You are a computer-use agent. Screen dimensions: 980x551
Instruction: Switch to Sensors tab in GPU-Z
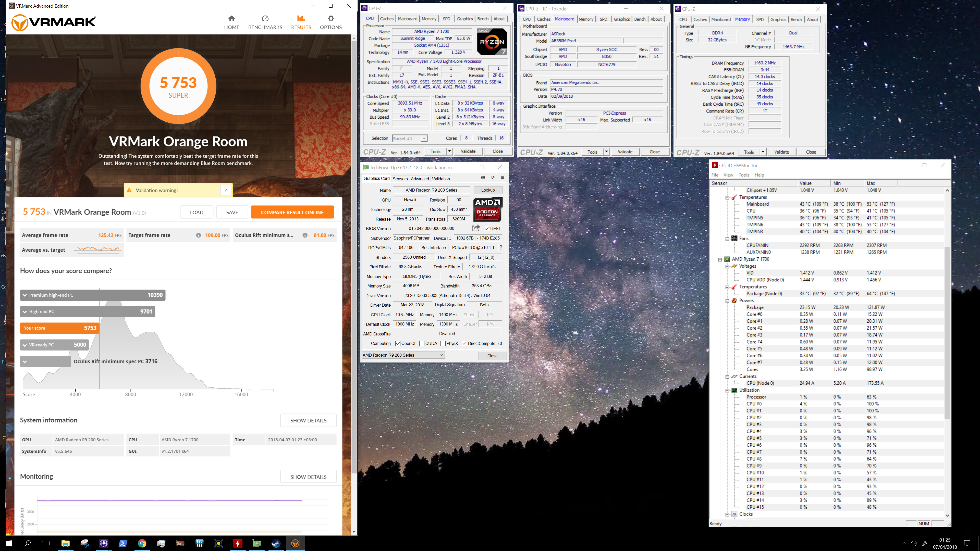coord(400,179)
